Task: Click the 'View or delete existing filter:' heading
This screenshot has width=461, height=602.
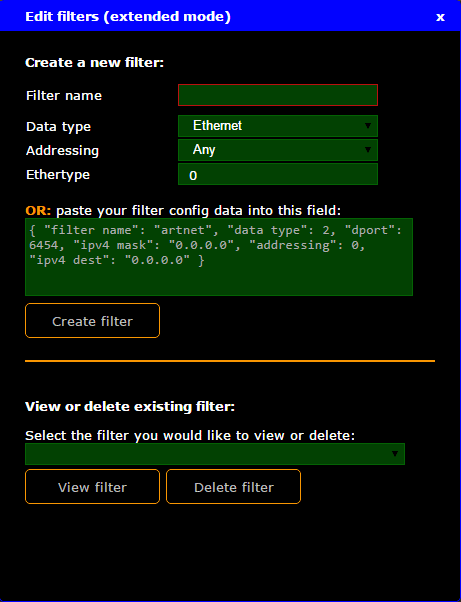Action: pyautogui.click(x=130, y=406)
